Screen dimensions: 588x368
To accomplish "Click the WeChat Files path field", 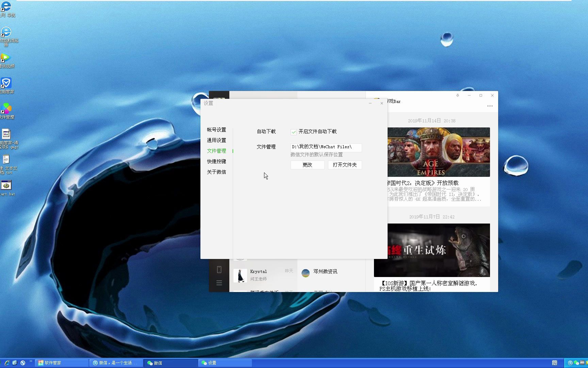I will point(326,147).
